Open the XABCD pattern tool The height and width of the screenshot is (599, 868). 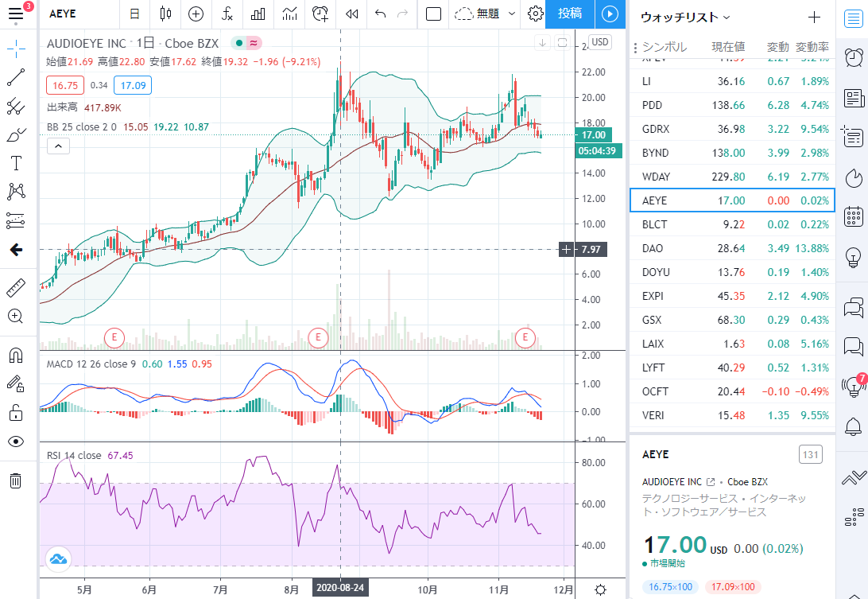click(x=16, y=192)
